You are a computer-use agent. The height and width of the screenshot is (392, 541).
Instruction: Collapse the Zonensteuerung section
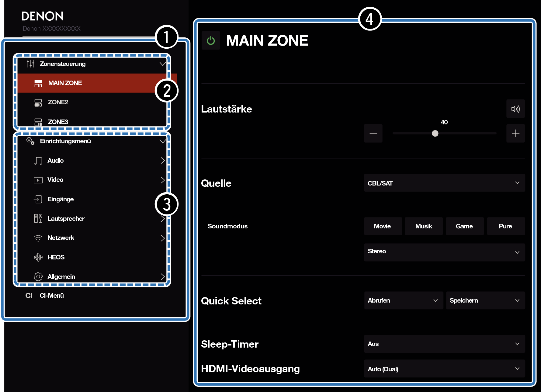point(162,64)
